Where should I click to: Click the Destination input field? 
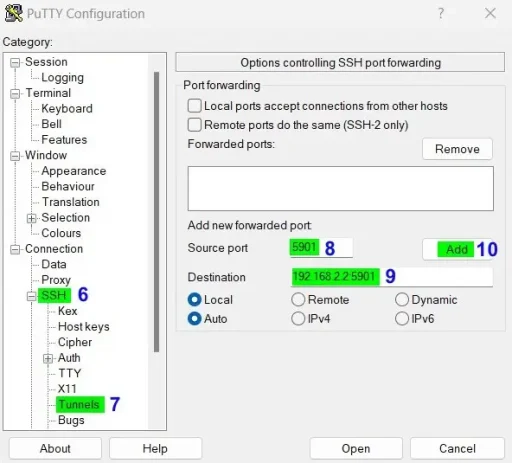392,277
